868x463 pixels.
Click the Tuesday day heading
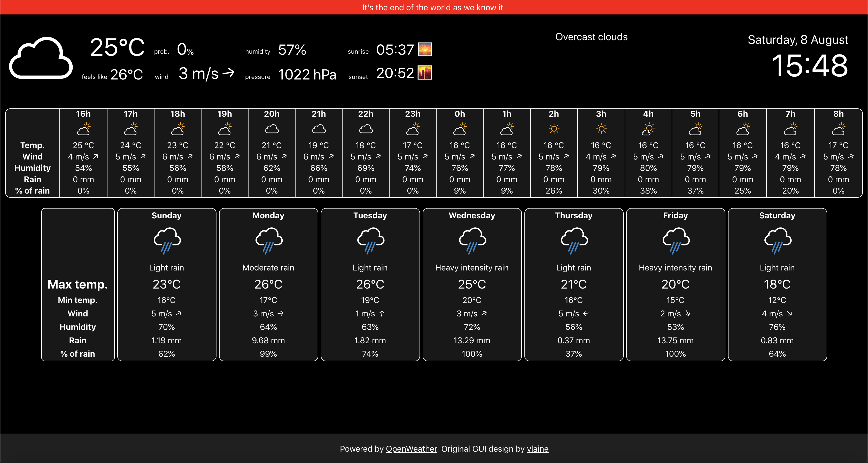pos(370,215)
